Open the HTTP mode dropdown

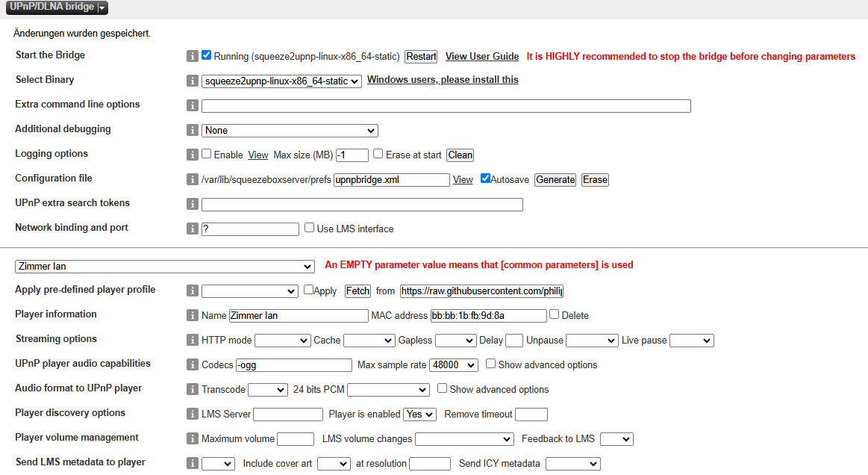282,341
